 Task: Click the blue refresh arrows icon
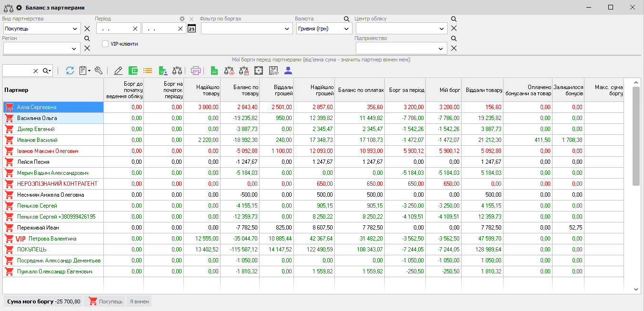tap(70, 70)
